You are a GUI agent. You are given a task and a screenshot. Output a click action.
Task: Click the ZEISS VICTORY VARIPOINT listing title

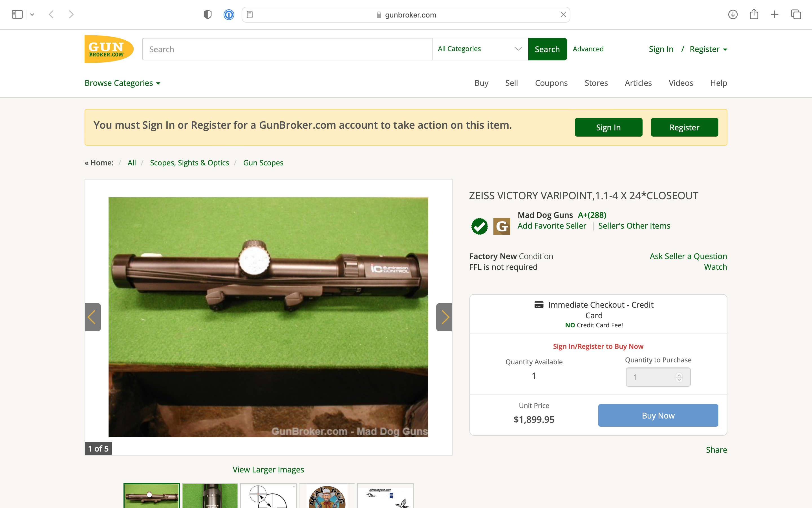(584, 196)
